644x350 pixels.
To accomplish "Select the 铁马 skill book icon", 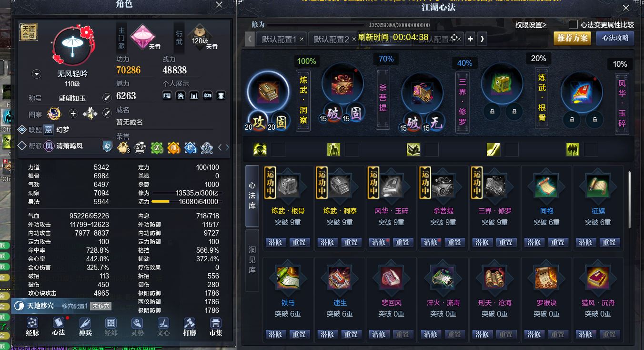I will point(288,278).
